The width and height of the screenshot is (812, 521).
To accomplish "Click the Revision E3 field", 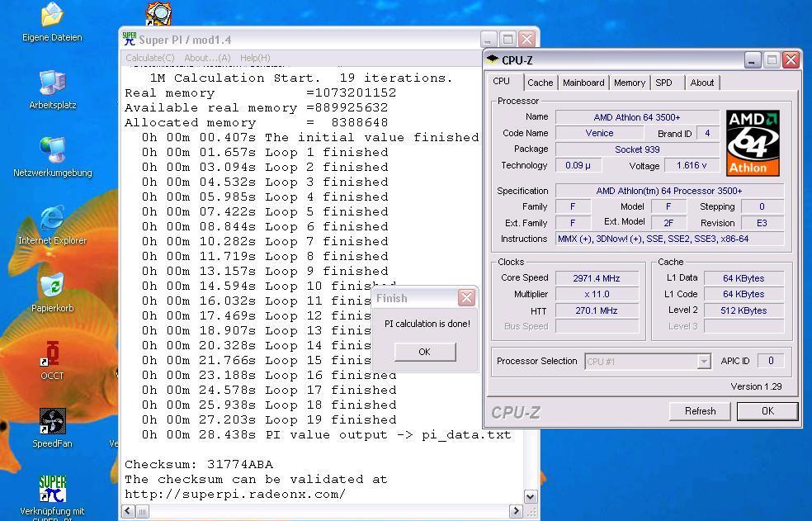I will tap(762, 223).
